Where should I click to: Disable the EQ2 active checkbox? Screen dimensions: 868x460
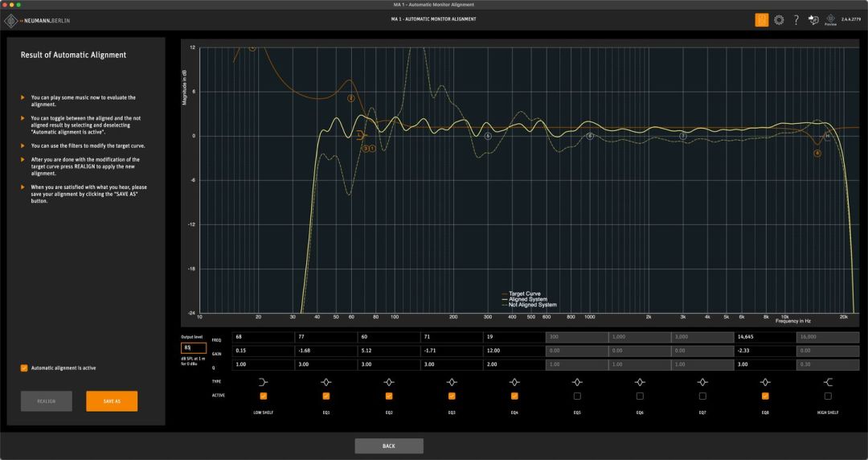pyautogui.click(x=389, y=396)
